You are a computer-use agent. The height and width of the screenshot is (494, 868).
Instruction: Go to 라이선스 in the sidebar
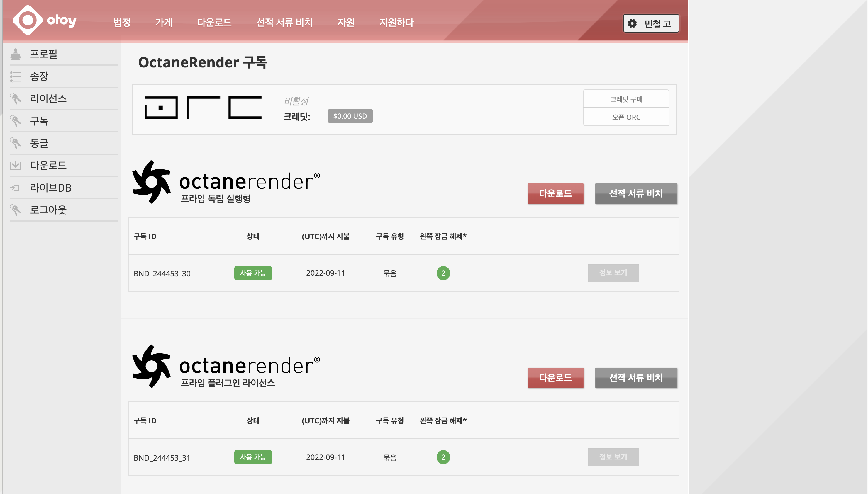click(48, 99)
